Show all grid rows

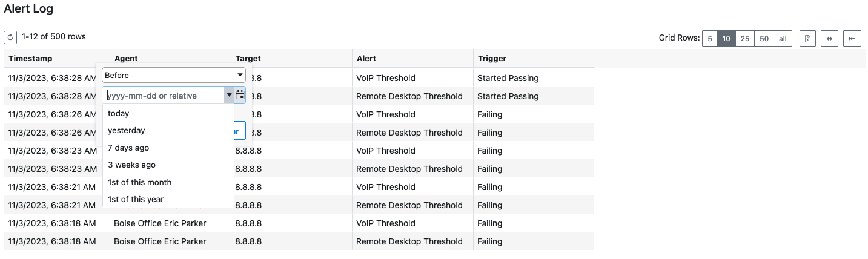pyautogui.click(x=783, y=39)
